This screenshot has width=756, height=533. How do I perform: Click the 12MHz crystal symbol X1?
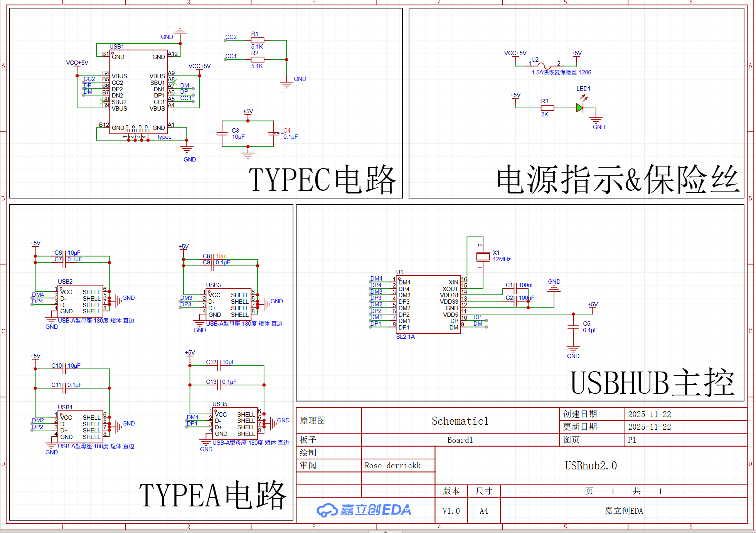[483, 256]
